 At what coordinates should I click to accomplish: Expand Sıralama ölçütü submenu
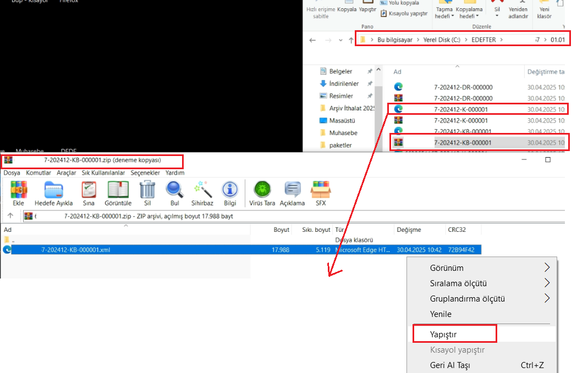(547, 283)
